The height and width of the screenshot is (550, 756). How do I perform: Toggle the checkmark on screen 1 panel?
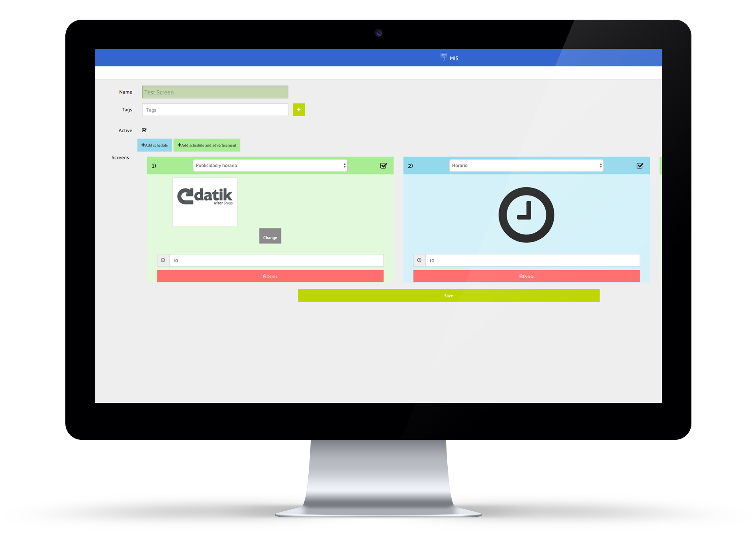point(383,165)
